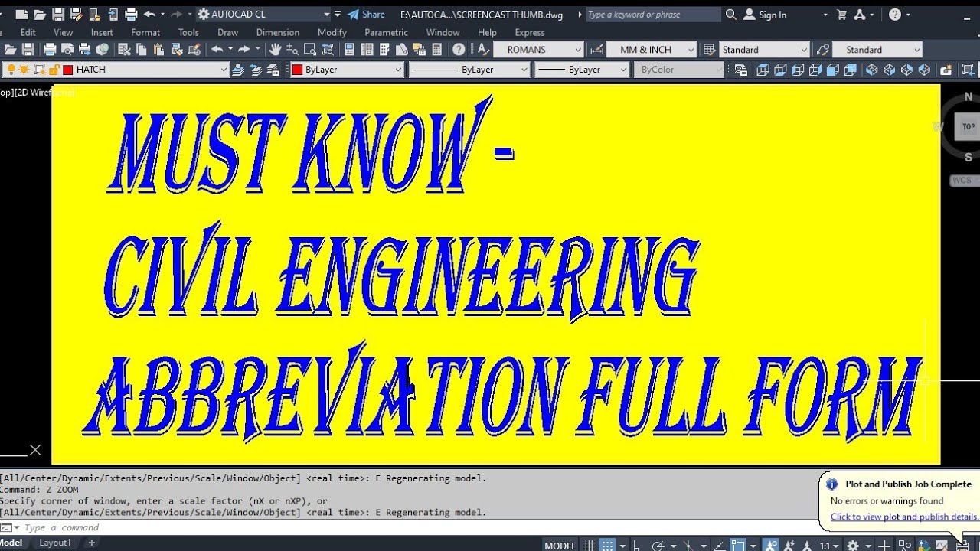The height and width of the screenshot is (551, 980).
Task: Click the Zoom Realtime icon
Action: [292, 49]
